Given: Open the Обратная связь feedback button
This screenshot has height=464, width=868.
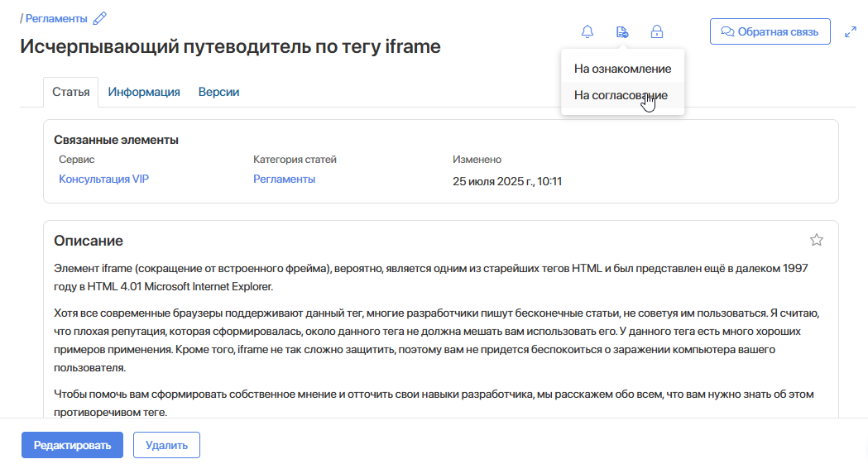Looking at the screenshot, I should pos(770,32).
